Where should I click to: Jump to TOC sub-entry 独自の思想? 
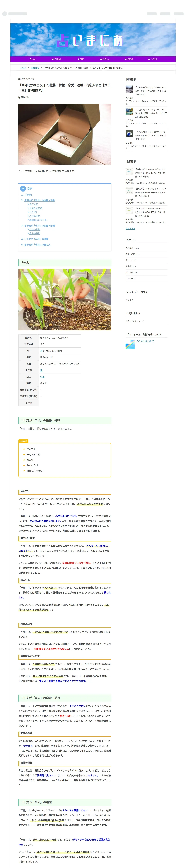(34, 216)
